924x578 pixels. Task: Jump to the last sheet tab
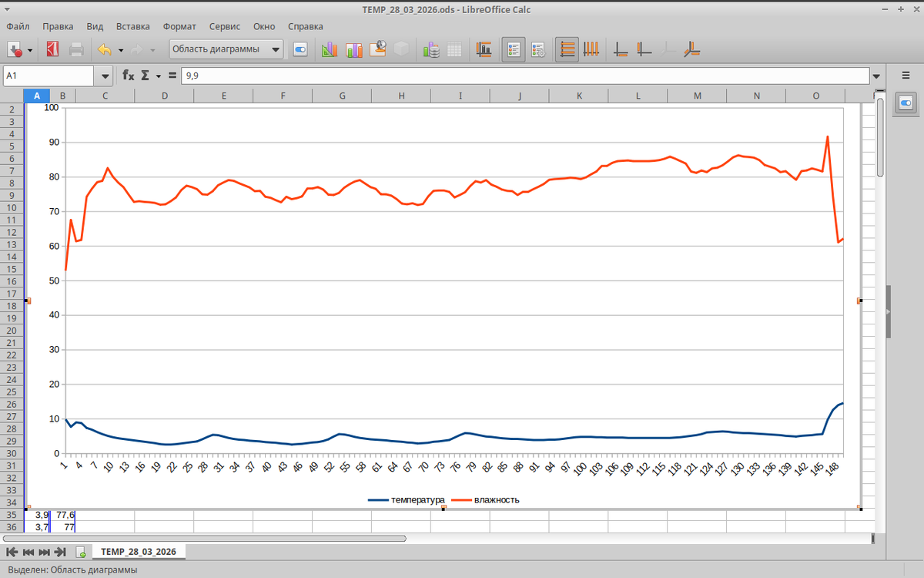[x=60, y=552]
